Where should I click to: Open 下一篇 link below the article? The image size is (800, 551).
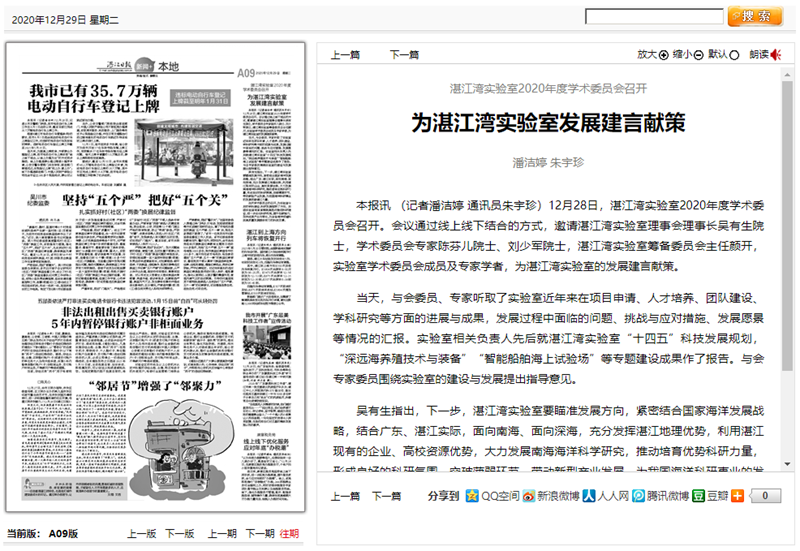[386, 496]
